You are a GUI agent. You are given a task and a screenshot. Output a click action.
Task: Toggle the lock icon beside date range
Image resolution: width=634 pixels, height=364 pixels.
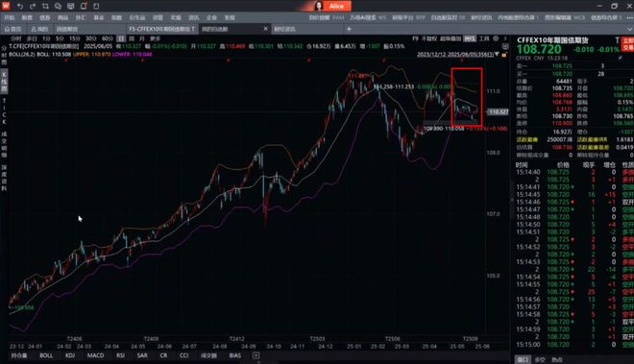click(504, 54)
